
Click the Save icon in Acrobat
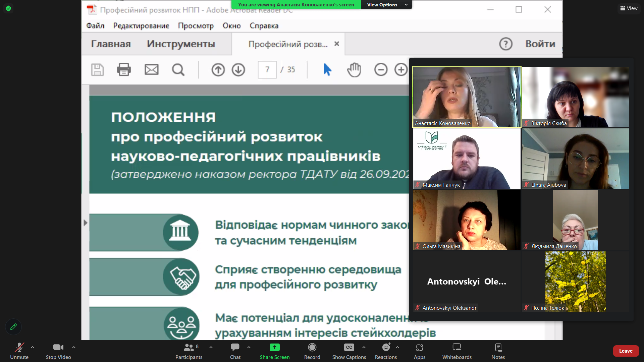click(97, 69)
